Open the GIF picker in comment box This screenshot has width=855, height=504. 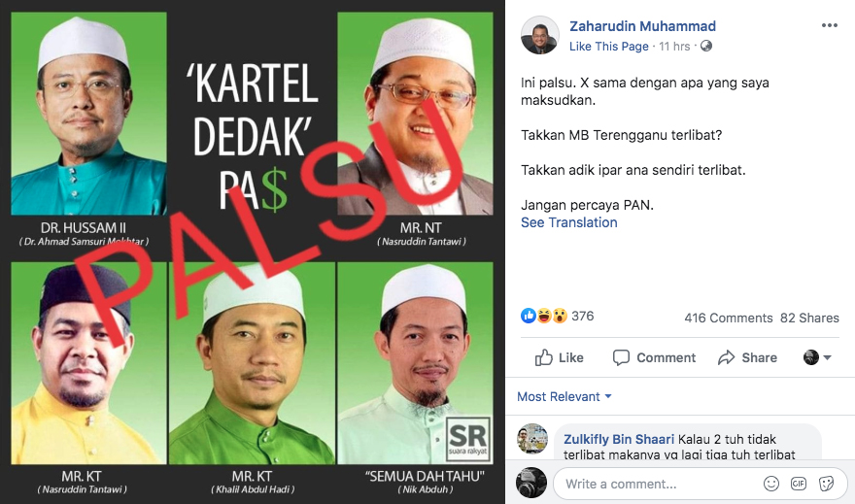click(x=799, y=484)
